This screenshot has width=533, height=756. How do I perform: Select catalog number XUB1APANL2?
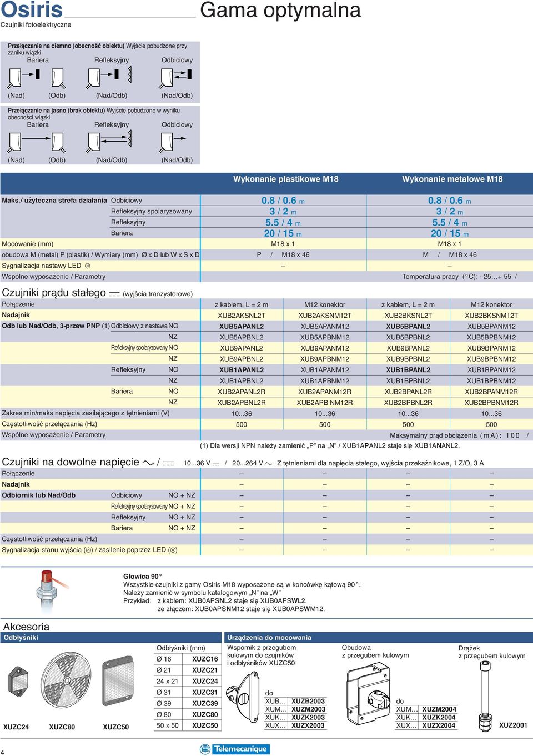point(242,370)
